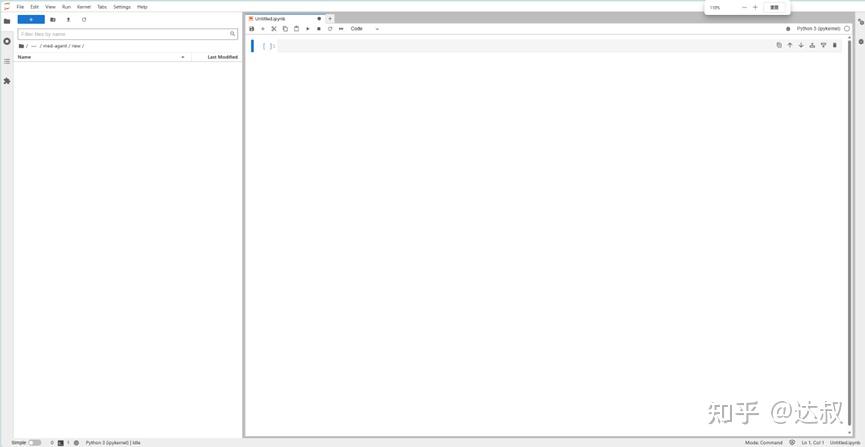Open the Kernel menu
The height and width of the screenshot is (447, 865).
[x=84, y=7]
